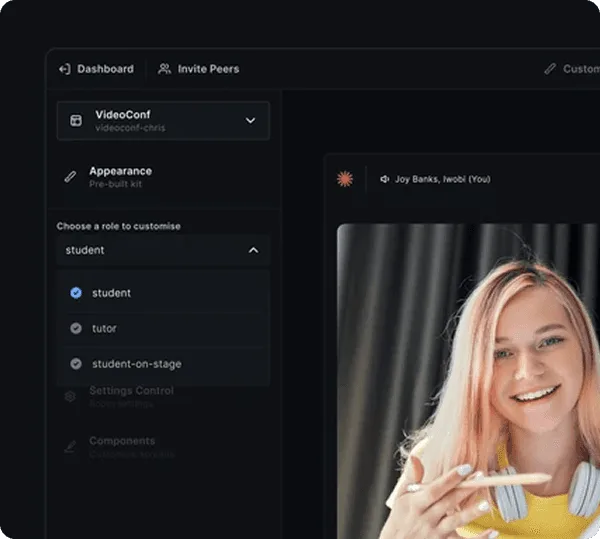Click the grey check beside student-on-stage
Screen dimensions: 600x539
76,364
